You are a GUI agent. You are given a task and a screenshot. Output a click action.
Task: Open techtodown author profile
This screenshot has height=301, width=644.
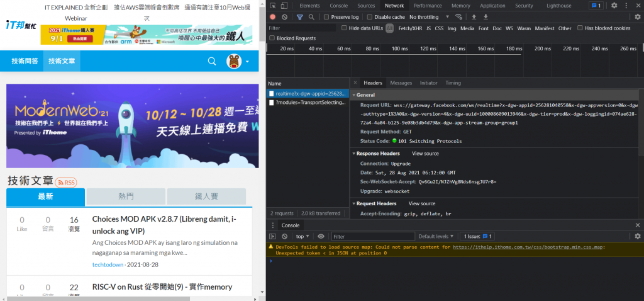pos(108,265)
